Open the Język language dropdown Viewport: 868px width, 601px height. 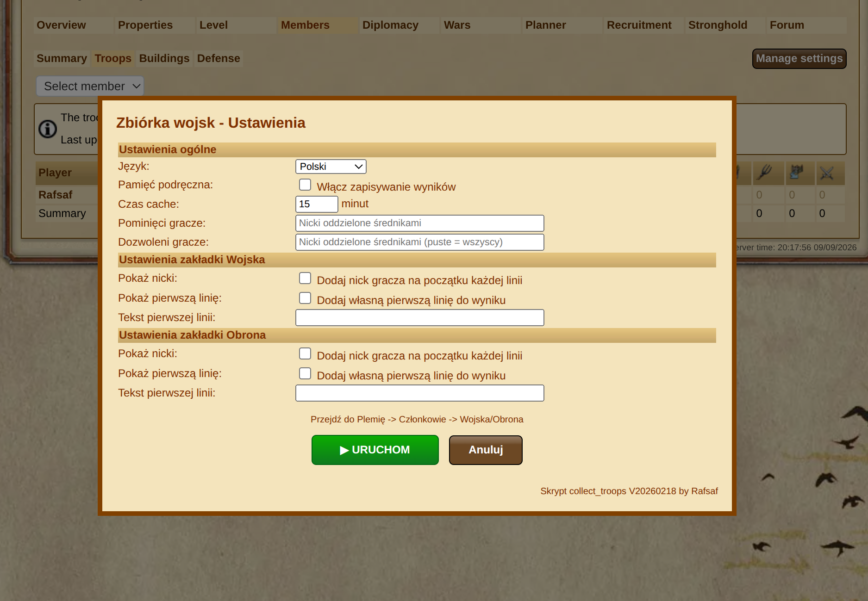(x=331, y=167)
